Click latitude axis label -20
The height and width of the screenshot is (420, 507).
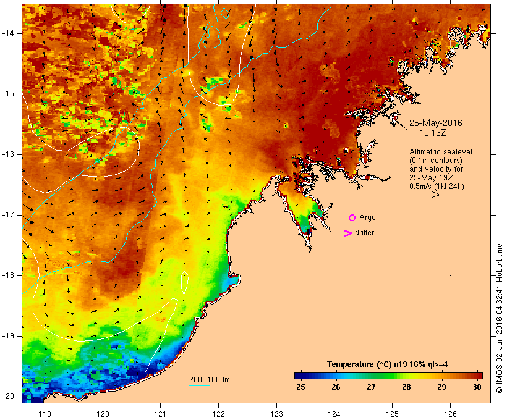[x=8, y=397]
